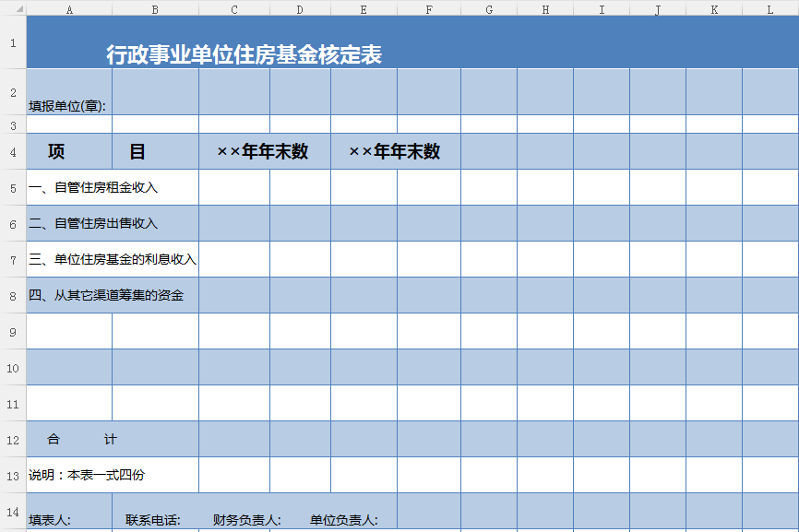This screenshot has height=532, width=799.
Task: Click the 二、自管住房出售收入 cell
Action: tap(93, 223)
